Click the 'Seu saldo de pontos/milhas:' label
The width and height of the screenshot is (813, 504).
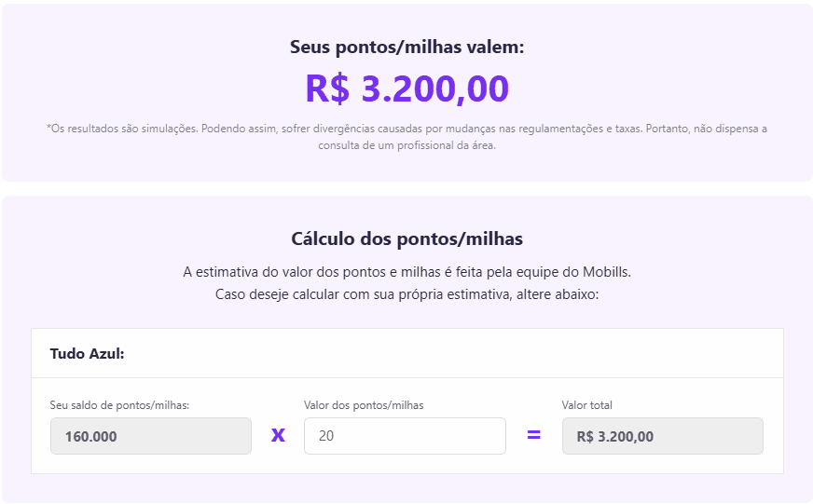click(x=119, y=405)
